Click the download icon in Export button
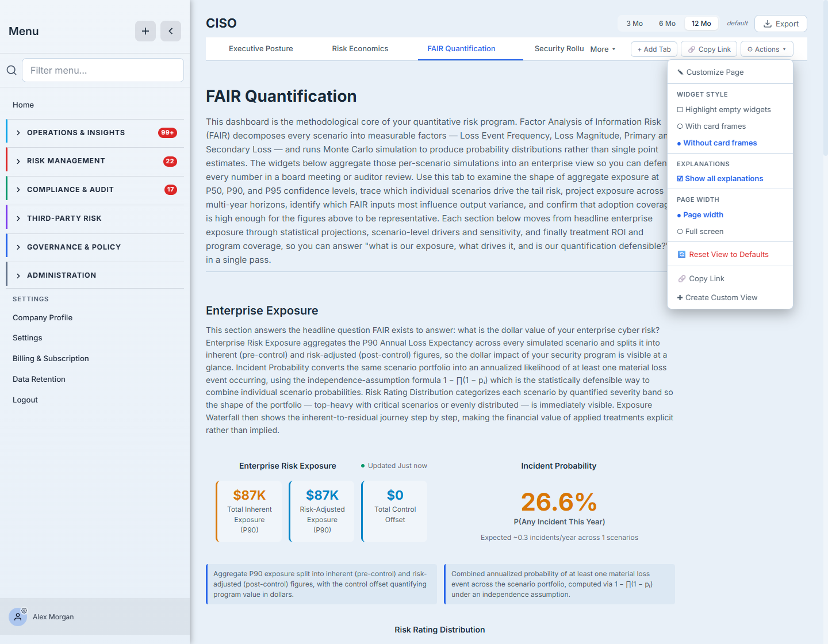This screenshot has width=828, height=644. pos(768,24)
